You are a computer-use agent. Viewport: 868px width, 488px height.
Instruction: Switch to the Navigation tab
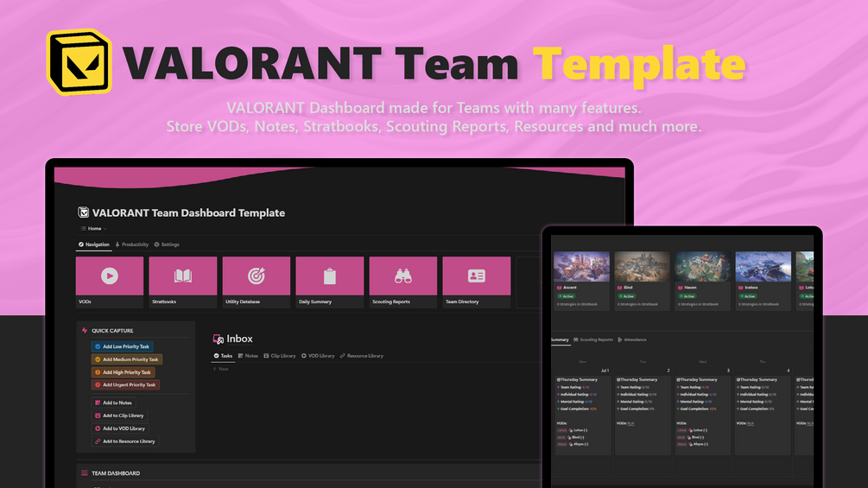94,244
